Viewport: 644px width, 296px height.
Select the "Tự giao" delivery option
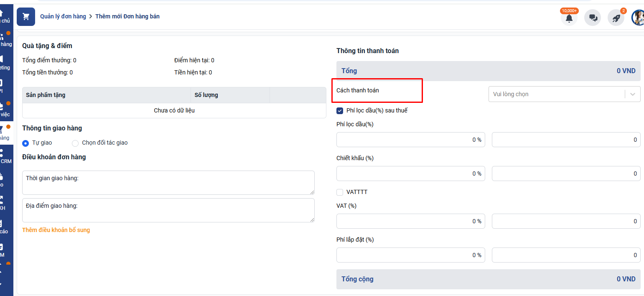click(26, 143)
